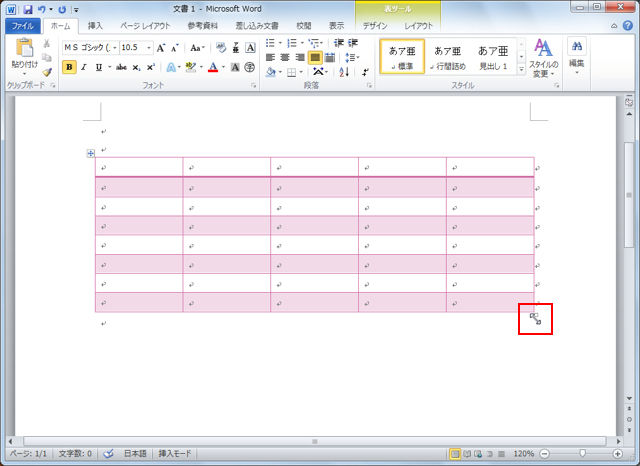Click the Enclose Characters circled icon
The image size is (640, 466).
249,67
